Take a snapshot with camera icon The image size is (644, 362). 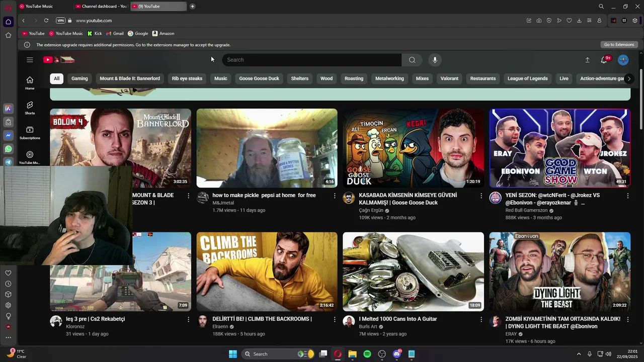pyautogui.click(x=539, y=21)
